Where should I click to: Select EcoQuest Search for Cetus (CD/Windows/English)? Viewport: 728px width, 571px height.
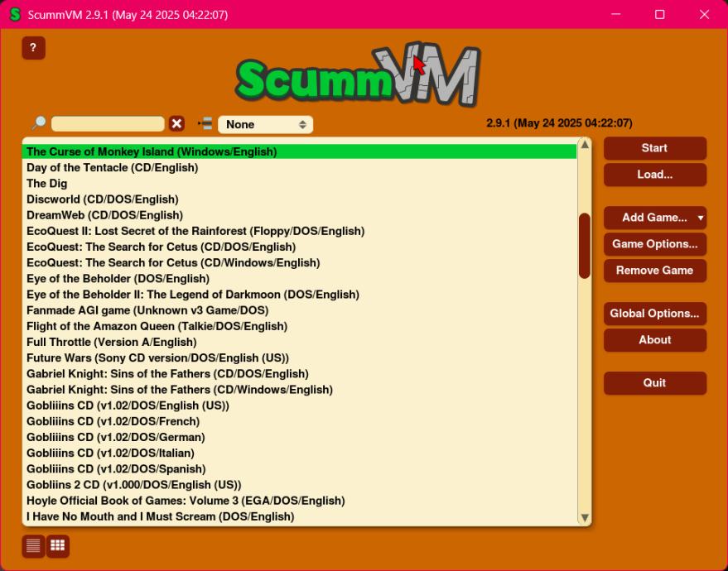[x=299, y=262]
